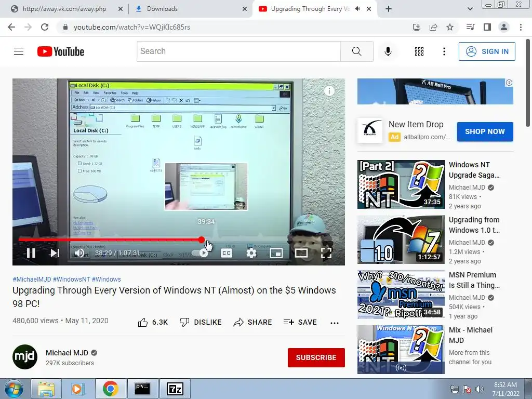This screenshot has height=399, width=532.
Task: Click the DISLIKE button
Action: pos(201,322)
